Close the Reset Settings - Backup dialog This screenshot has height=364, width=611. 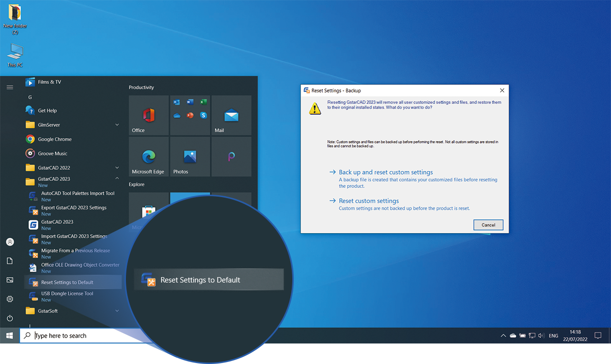pyautogui.click(x=502, y=90)
